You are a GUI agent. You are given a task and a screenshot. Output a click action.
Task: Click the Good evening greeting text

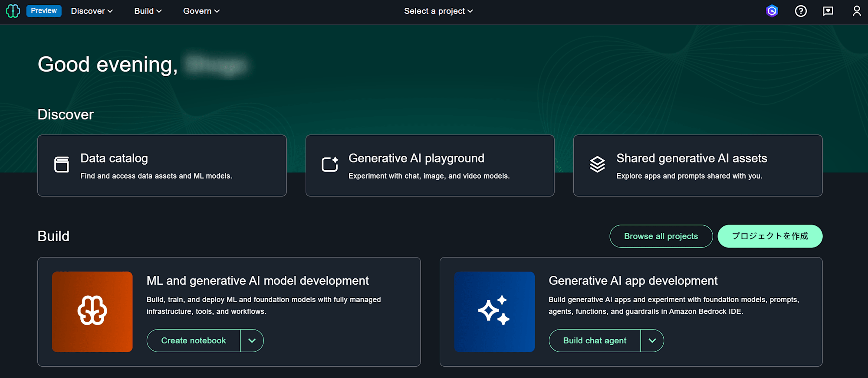tap(108, 65)
